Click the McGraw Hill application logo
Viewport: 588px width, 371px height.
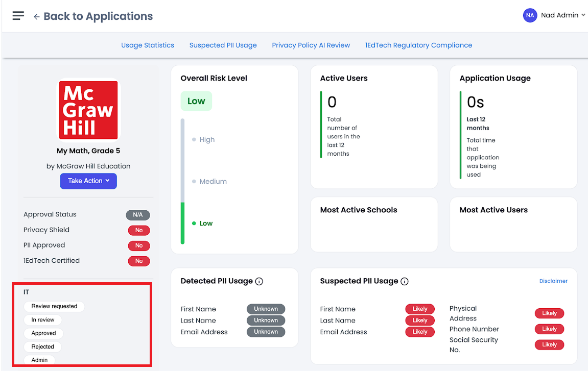88,110
